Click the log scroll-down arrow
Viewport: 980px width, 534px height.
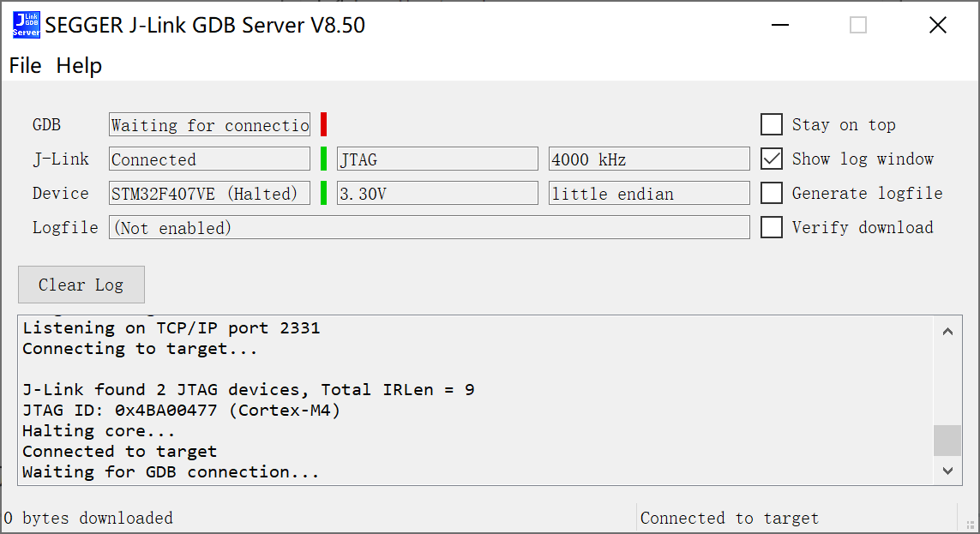947,471
